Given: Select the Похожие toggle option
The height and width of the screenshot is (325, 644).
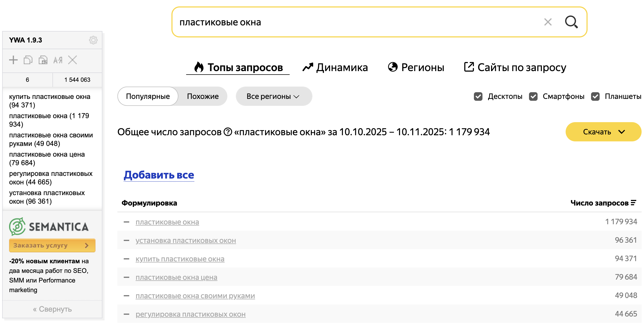Looking at the screenshot, I should (203, 96).
